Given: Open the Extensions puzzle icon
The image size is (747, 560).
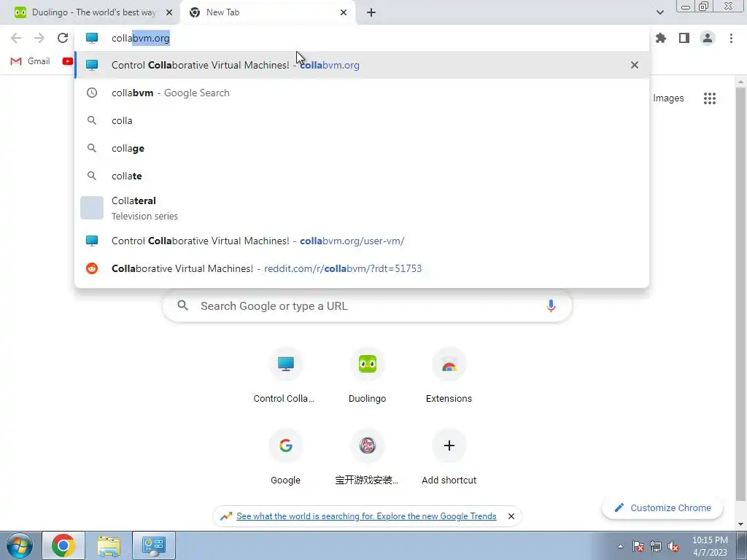Looking at the screenshot, I should pyautogui.click(x=661, y=38).
